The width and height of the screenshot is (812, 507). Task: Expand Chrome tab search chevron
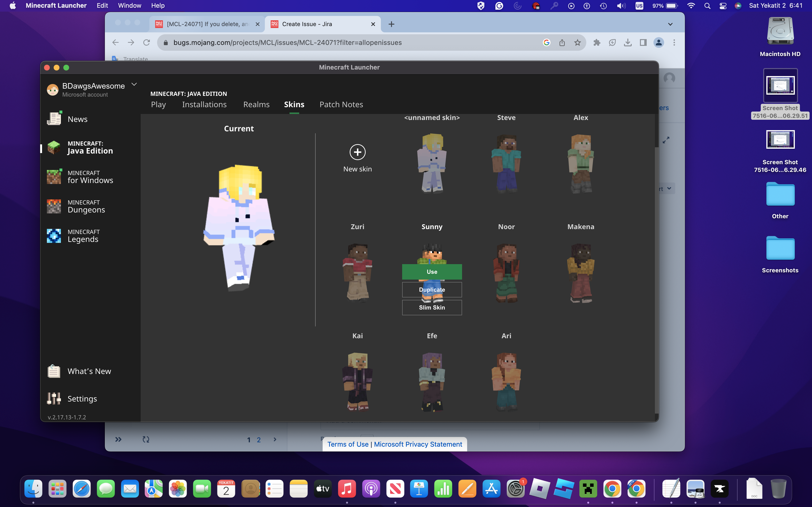pyautogui.click(x=670, y=24)
